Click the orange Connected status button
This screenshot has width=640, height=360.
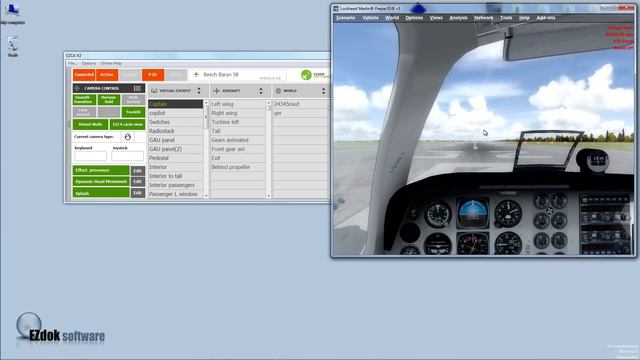[84, 75]
